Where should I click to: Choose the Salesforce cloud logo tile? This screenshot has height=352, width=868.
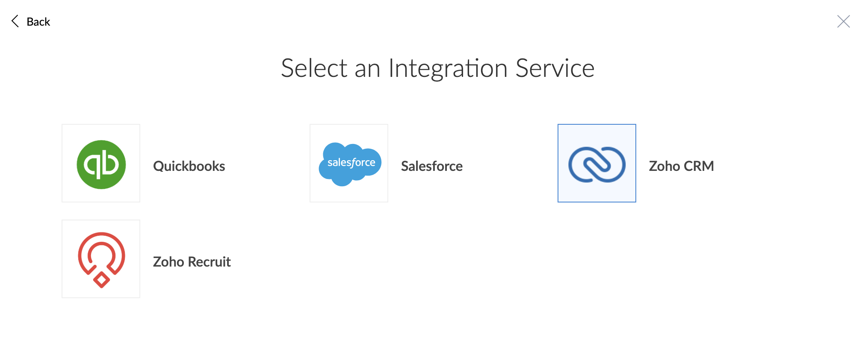(x=349, y=163)
